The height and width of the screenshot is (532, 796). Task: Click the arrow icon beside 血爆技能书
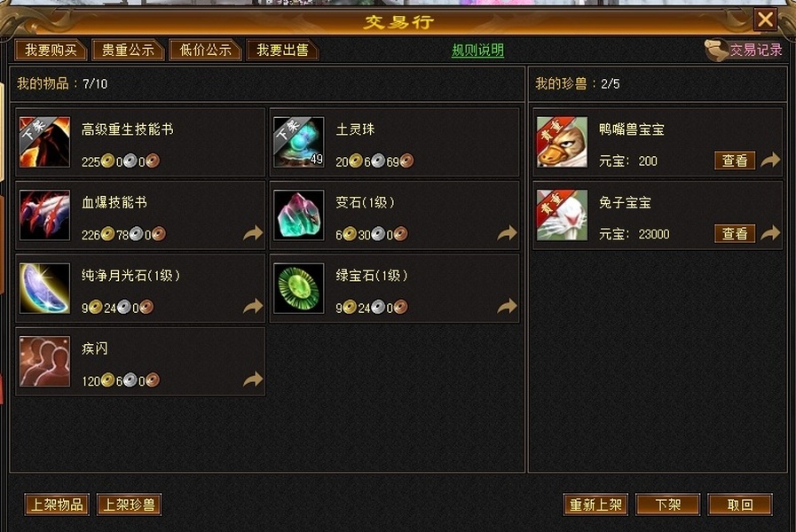click(253, 233)
